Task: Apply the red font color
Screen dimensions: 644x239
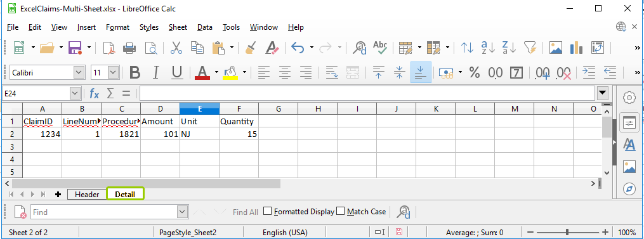Action: click(202, 73)
